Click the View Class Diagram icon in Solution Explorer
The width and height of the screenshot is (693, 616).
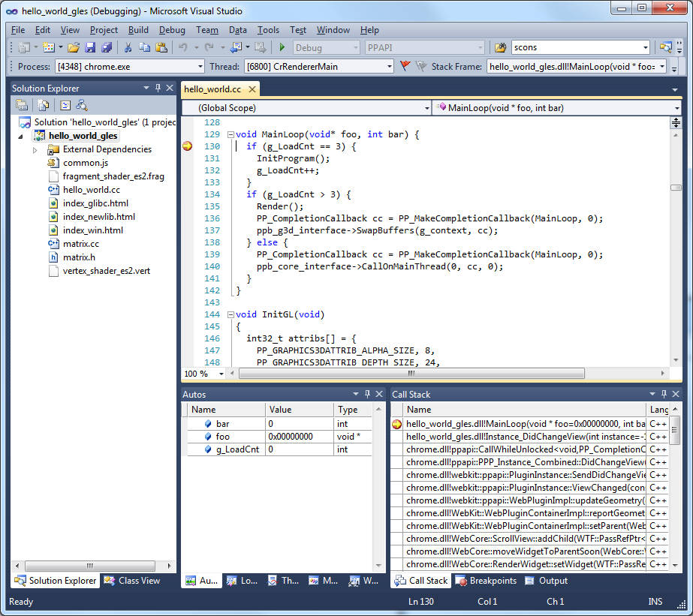coord(82,105)
